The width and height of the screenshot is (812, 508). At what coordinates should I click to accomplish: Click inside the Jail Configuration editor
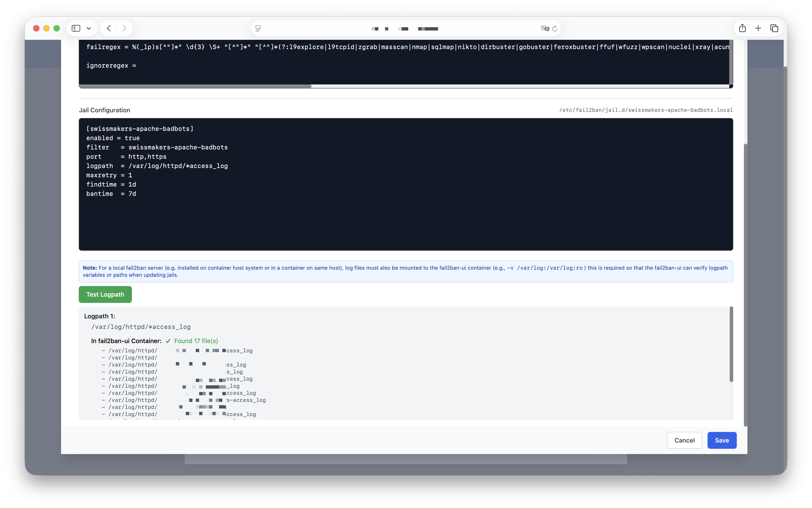(406, 184)
